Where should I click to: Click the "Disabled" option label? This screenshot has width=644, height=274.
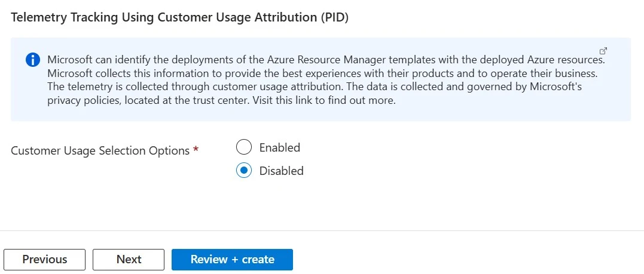pos(281,171)
